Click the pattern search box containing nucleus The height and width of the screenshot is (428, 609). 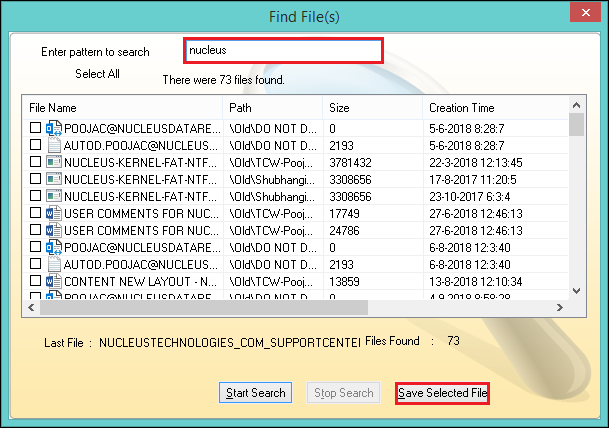tap(284, 50)
